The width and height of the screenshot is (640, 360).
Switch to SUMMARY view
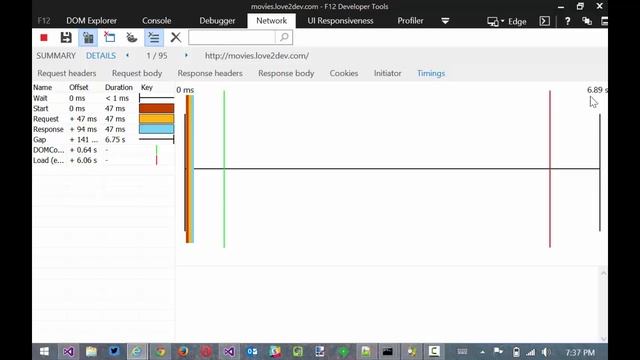pyautogui.click(x=56, y=56)
